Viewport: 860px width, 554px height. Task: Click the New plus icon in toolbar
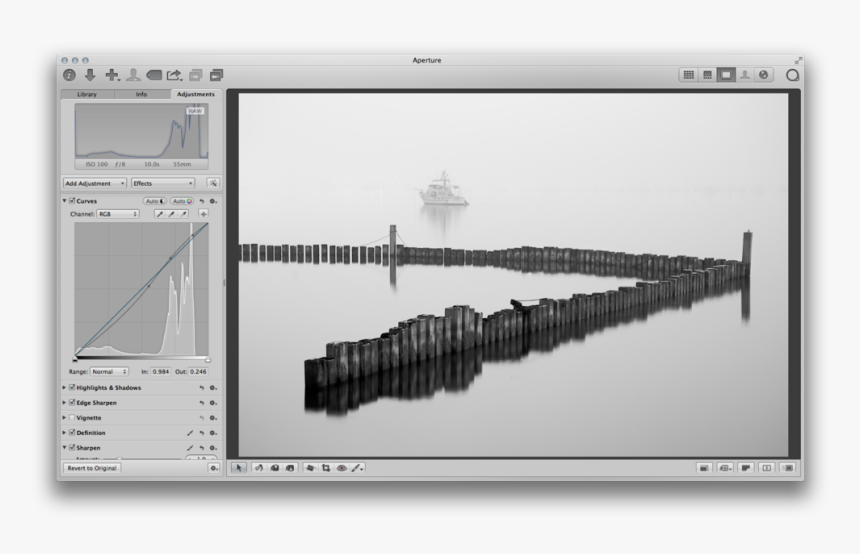pyautogui.click(x=112, y=75)
